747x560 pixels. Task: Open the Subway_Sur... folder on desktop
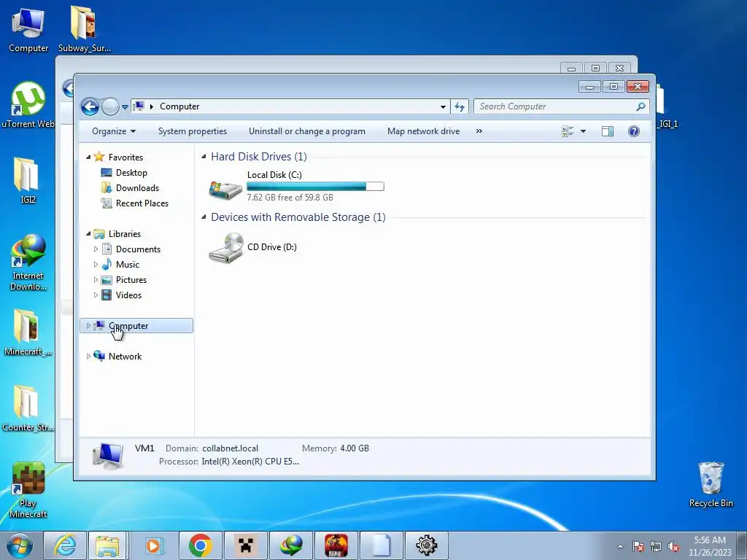[x=85, y=29]
